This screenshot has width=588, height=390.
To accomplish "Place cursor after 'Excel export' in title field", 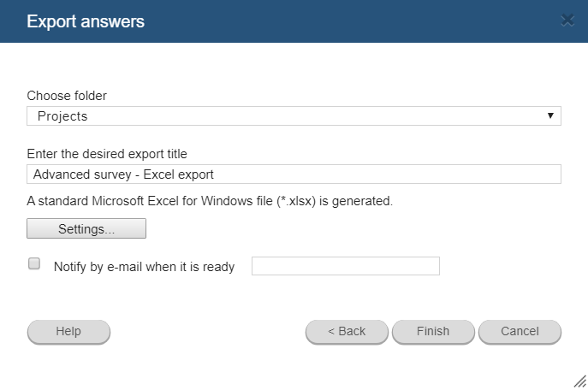I will click(215, 174).
